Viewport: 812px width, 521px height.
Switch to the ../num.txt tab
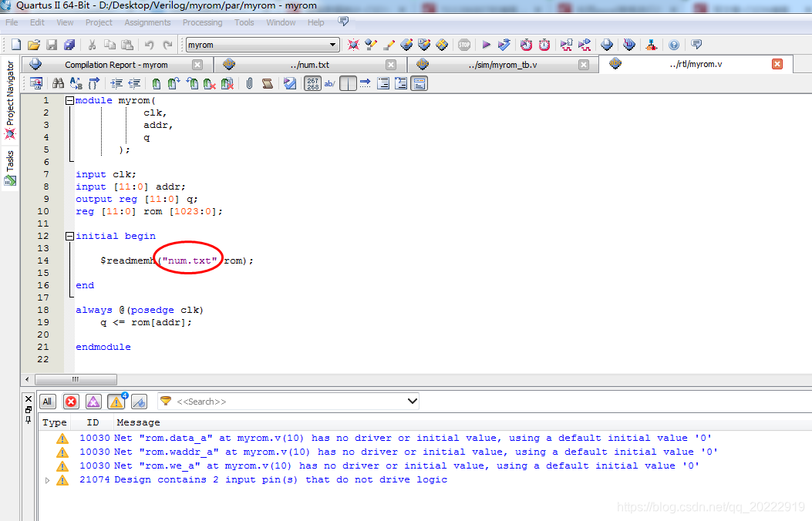click(x=312, y=65)
